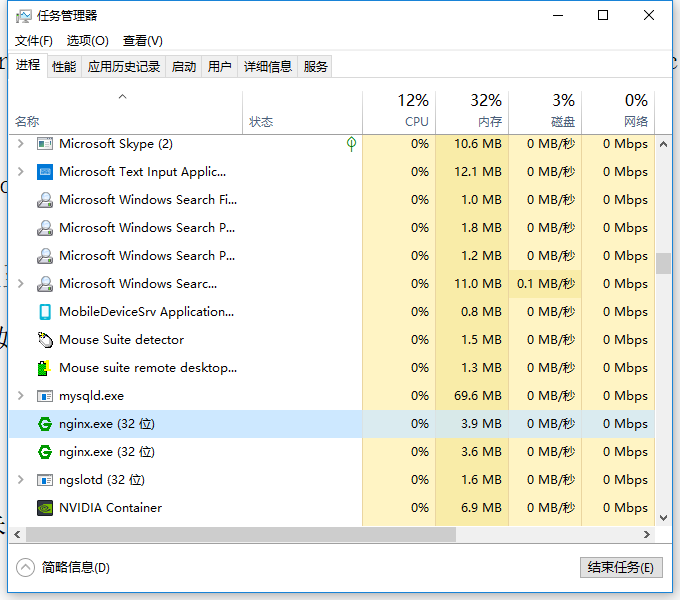Click the 1.6 MB memory value of ngslotd
Image resolution: width=680 pixels, height=600 pixels.
click(x=481, y=480)
